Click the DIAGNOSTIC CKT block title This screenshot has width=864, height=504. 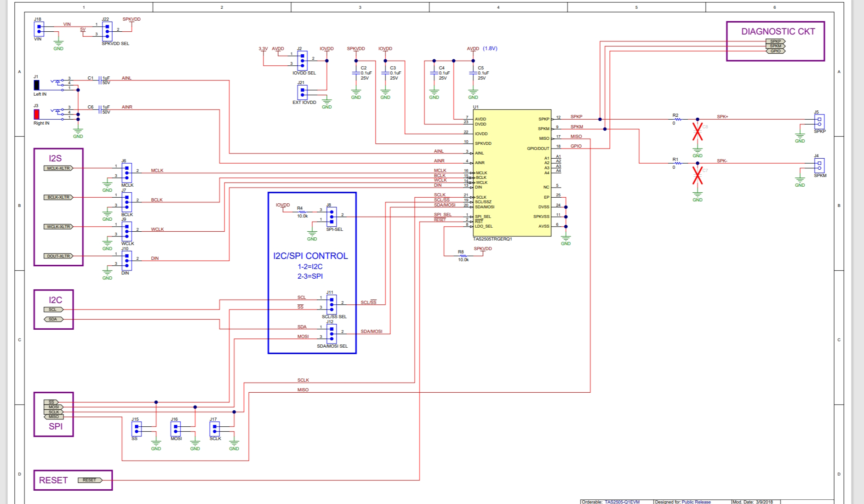(x=778, y=32)
